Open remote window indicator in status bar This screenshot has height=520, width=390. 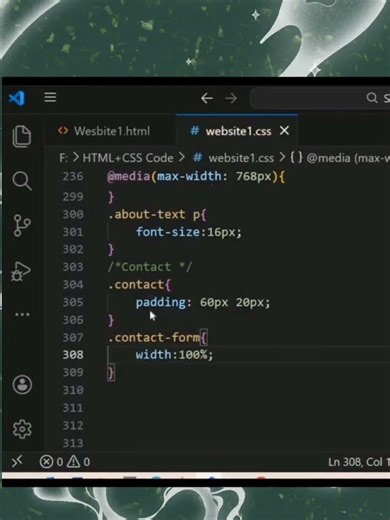tap(17, 461)
